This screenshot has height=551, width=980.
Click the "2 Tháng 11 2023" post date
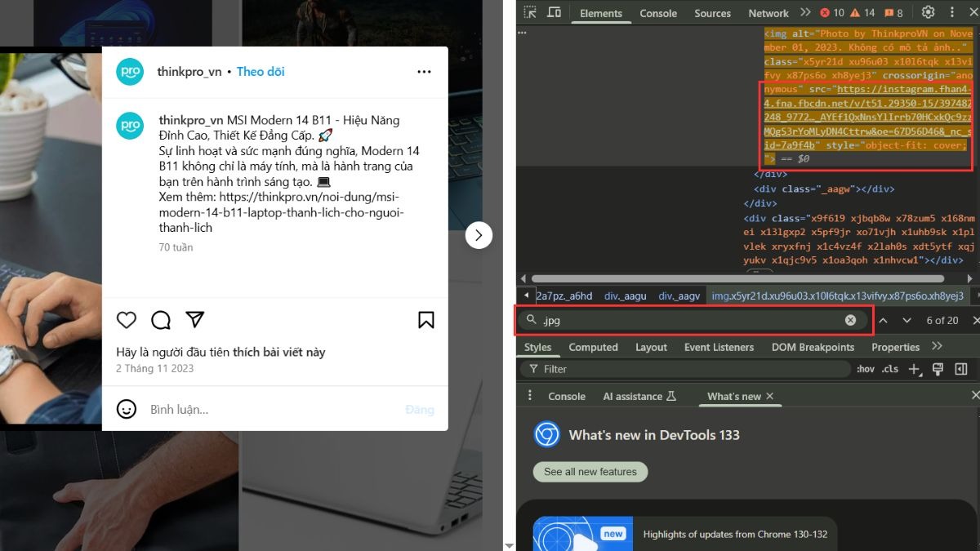pyautogui.click(x=155, y=368)
